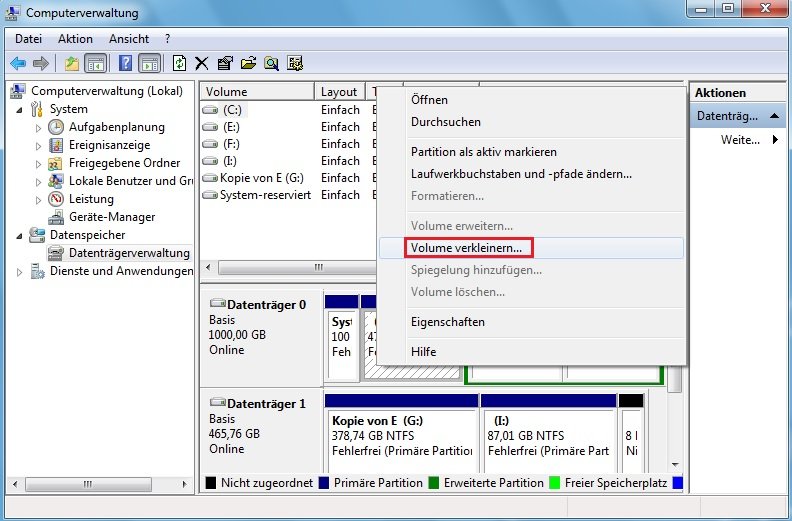
Task: Open the Datei menu
Action: [28, 39]
